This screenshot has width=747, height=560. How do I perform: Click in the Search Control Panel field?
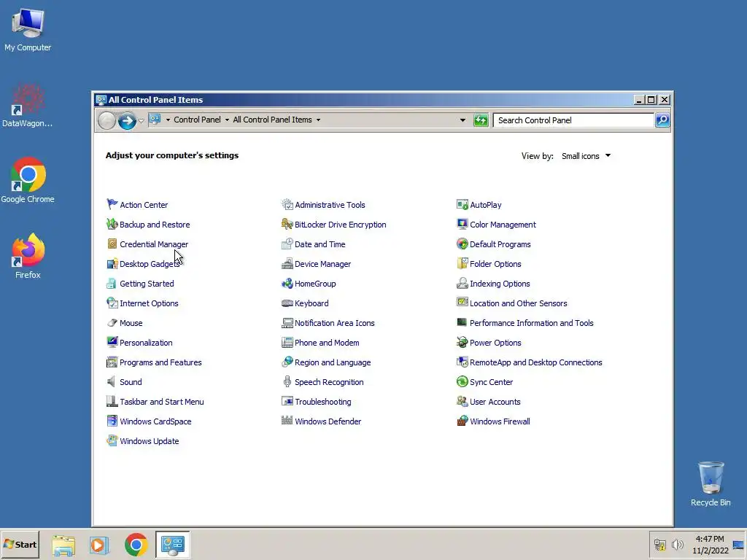click(573, 120)
